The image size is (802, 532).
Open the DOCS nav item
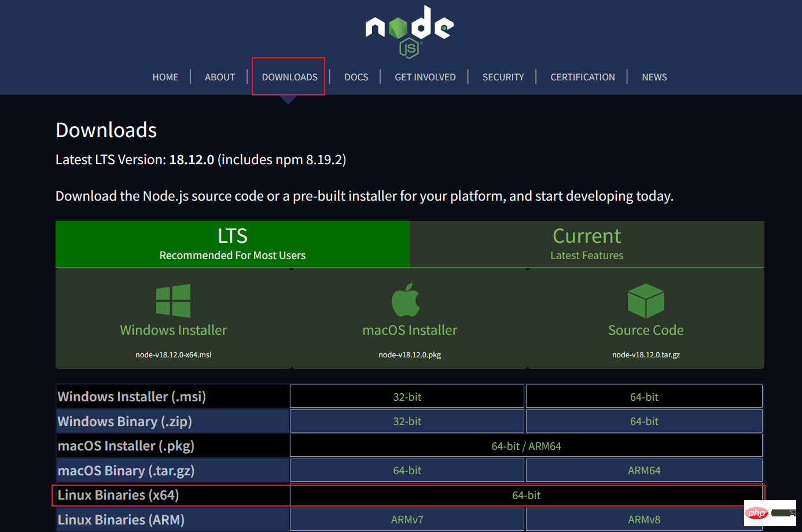tap(356, 77)
